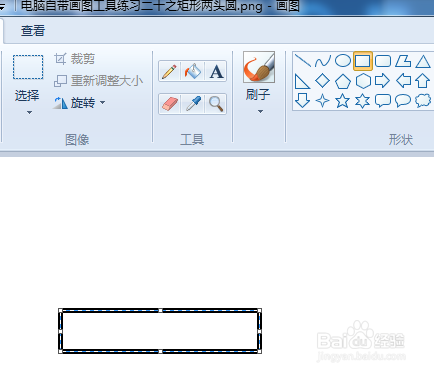Pick the Triangle shape

coord(423,61)
